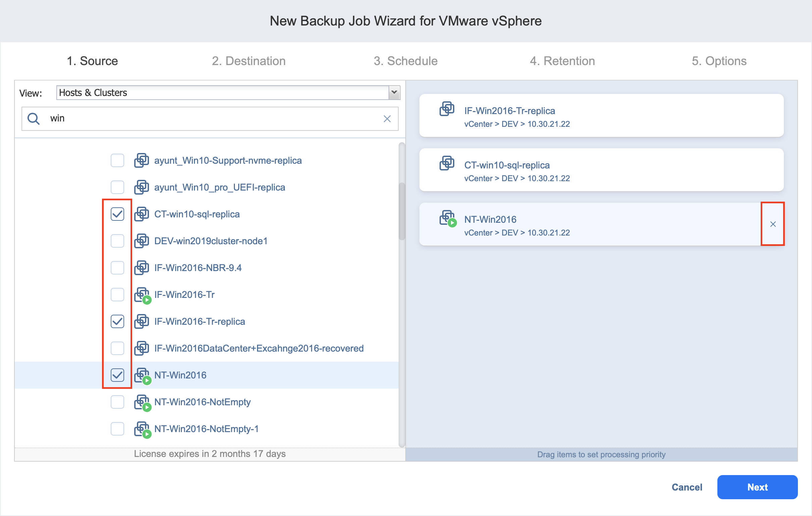Click VM icon on NT-Win2016 selected card

click(x=448, y=218)
